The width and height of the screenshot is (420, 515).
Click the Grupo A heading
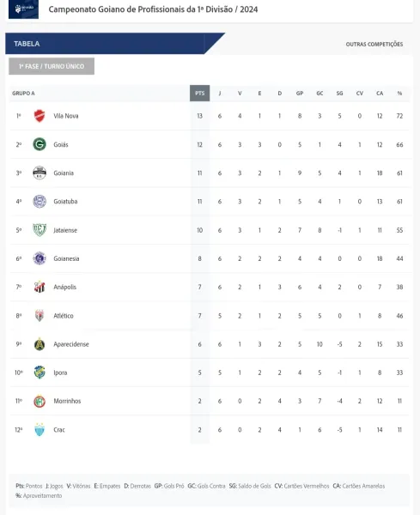click(23, 94)
